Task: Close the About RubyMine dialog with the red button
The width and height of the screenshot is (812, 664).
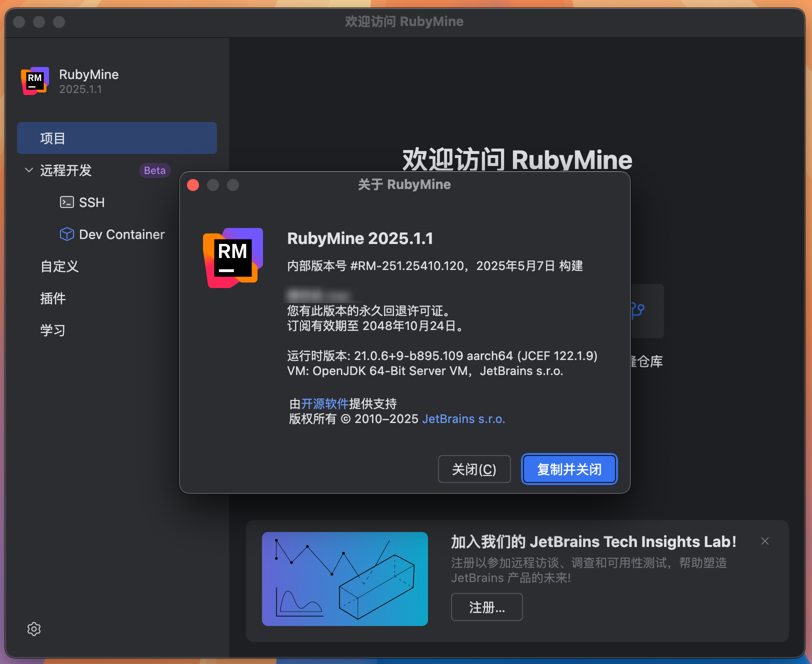Action: (x=193, y=185)
